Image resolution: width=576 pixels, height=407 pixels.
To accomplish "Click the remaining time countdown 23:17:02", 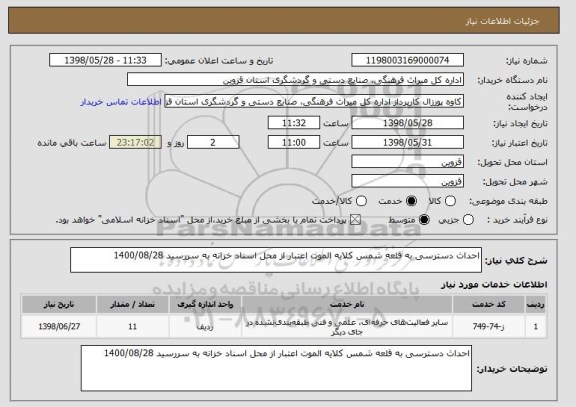I will coord(135,143).
